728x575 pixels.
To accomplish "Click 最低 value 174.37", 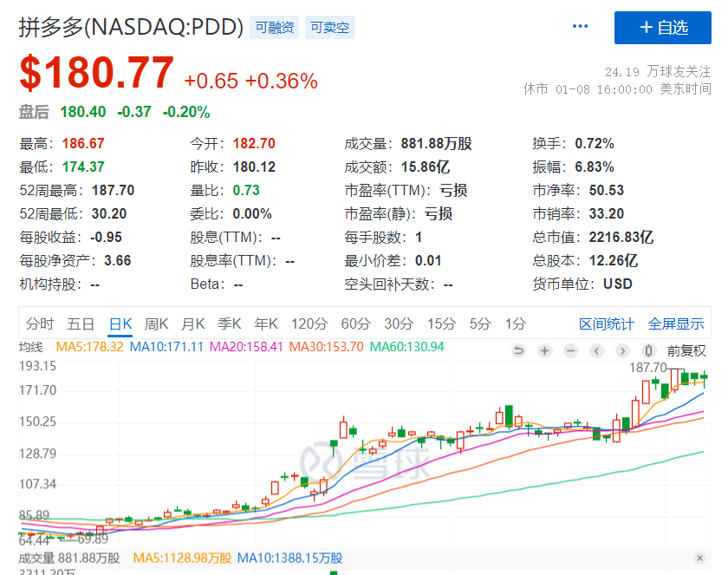I will point(83,167).
